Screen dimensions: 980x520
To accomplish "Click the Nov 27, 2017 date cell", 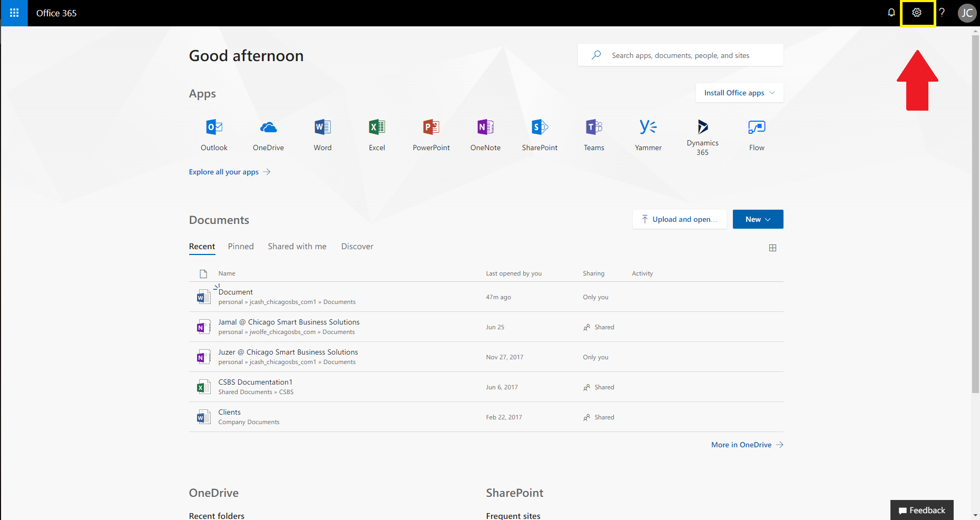I will click(x=505, y=357).
